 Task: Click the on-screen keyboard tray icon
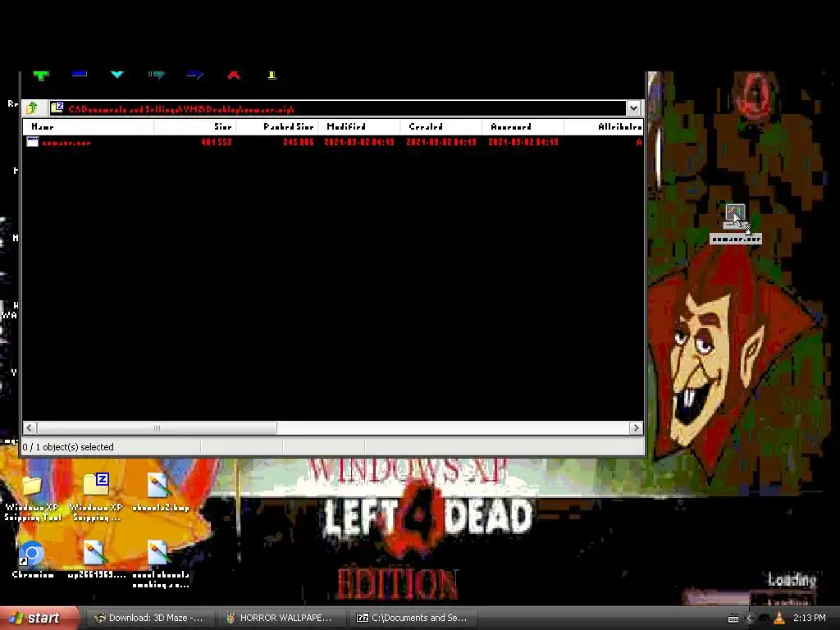(x=733, y=619)
